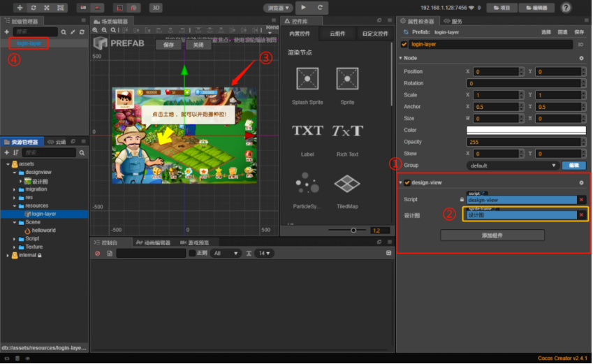Image resolution: width=593 pixels, height=364 pixels.
Task: Open the 浏览器 preview platform dropdown
Action: [x=278, y=8]
